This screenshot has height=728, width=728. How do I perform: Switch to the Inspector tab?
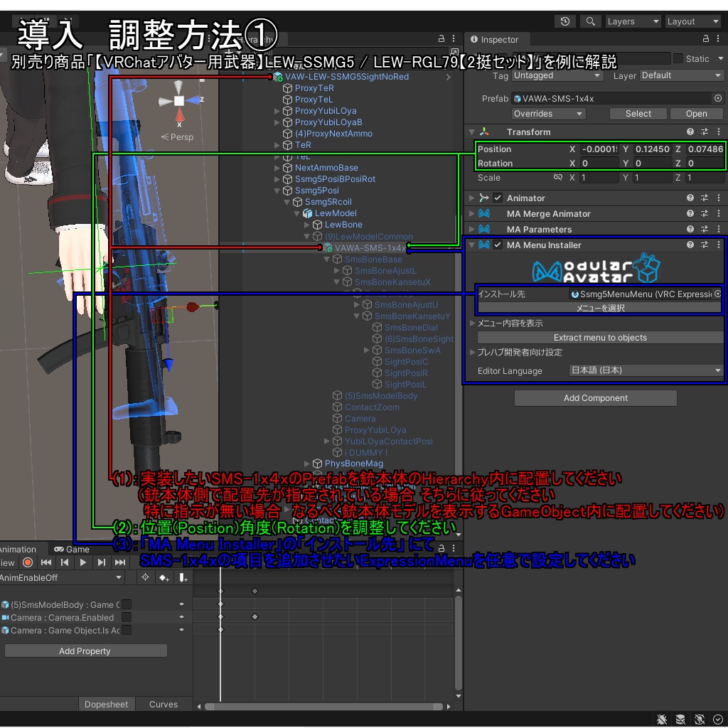(x=494, y=40)
